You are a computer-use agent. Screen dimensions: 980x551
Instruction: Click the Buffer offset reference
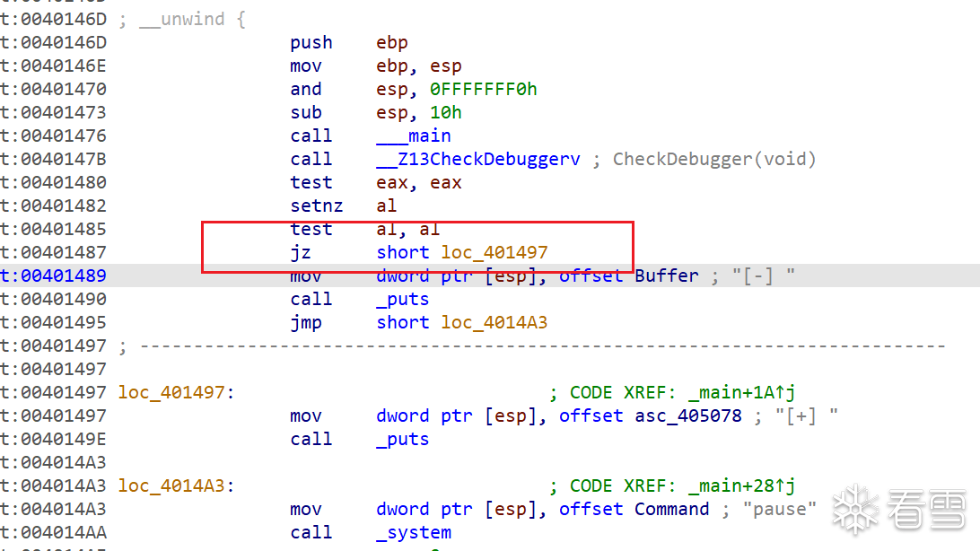667,275
